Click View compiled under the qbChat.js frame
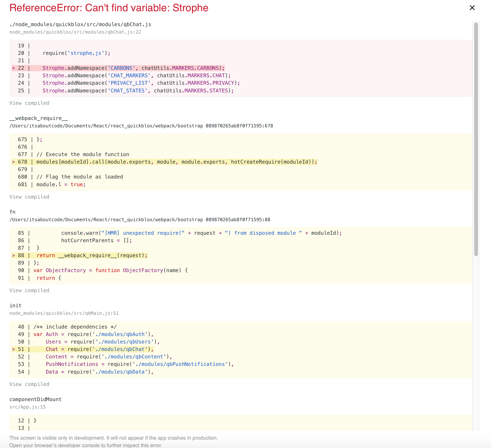This screenshot has width=491, height=448. click(x=29, y=103)
